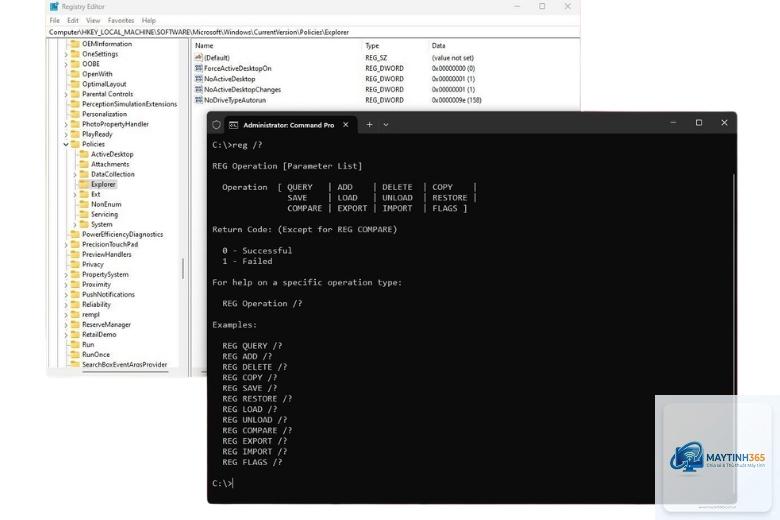Click the REG EXPORT /? example line
Image resolution: width=780 pixels, height=520 pixels.
pyautogui.click(x=255, y=441)
